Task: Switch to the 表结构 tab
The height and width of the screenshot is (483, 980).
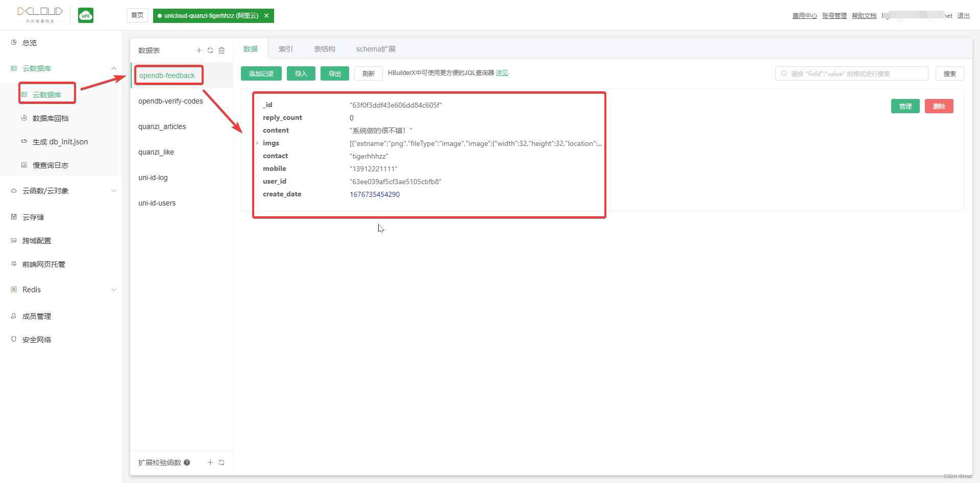Action: coord(325,49)
